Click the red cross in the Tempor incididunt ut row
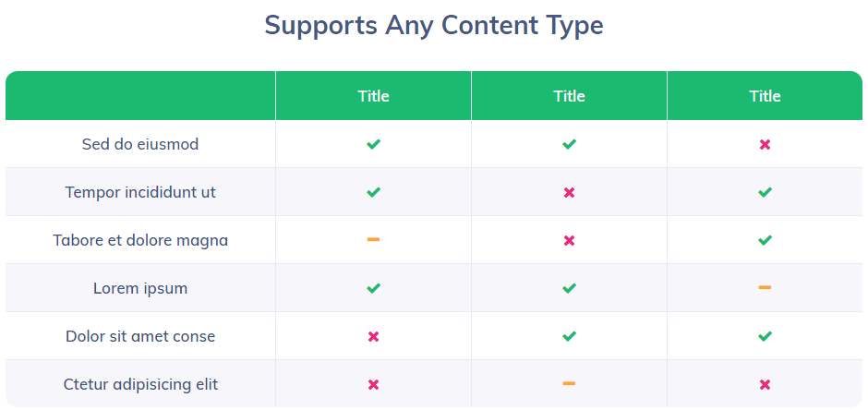The image size is (868, 410). [569, 193]
